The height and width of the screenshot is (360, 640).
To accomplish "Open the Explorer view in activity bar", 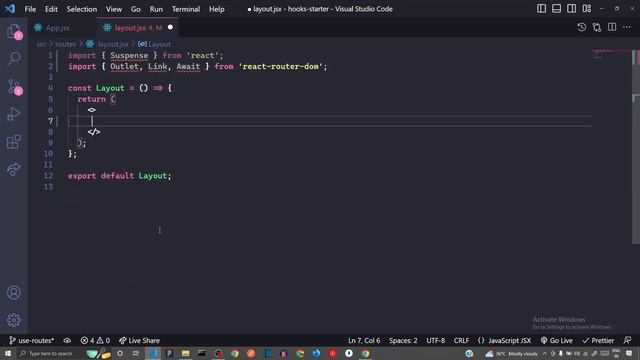I will tap(14, 31).
